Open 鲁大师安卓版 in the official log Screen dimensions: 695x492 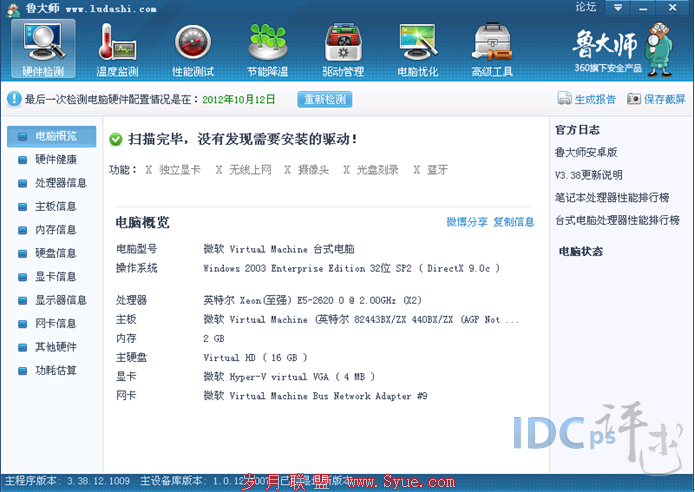[x=586, y=152]
